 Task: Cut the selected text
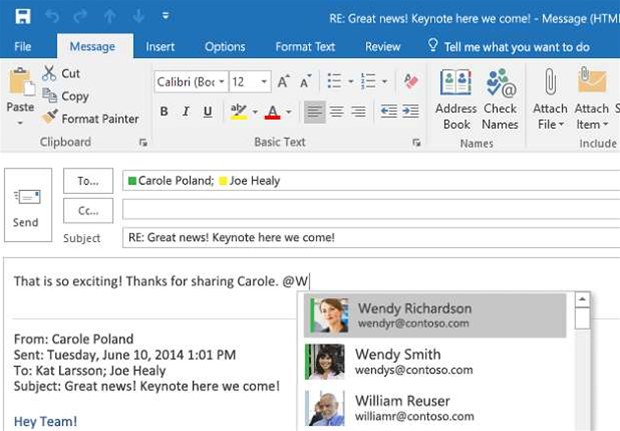click(61, 73)
